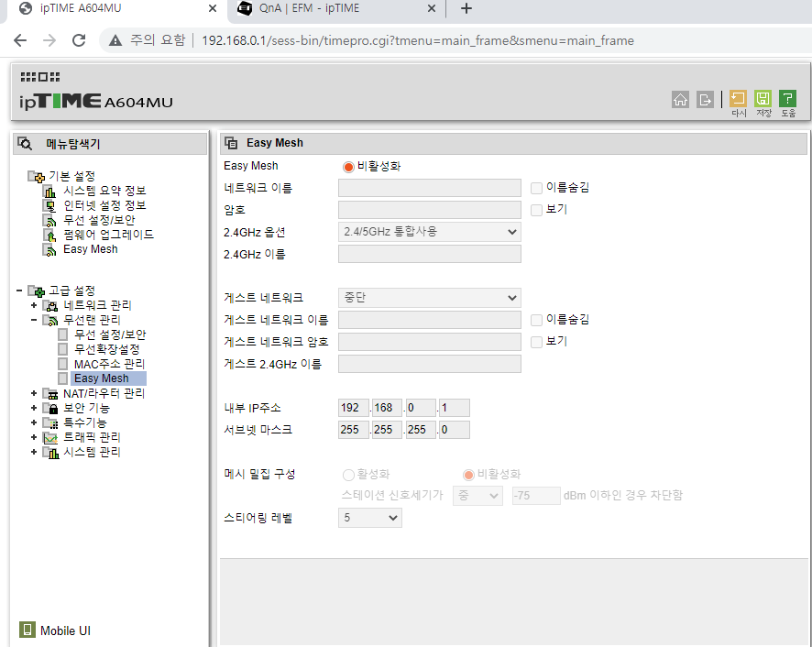
Task: Click Easy Mesh under 기본 설정
Action: (91, 249)
